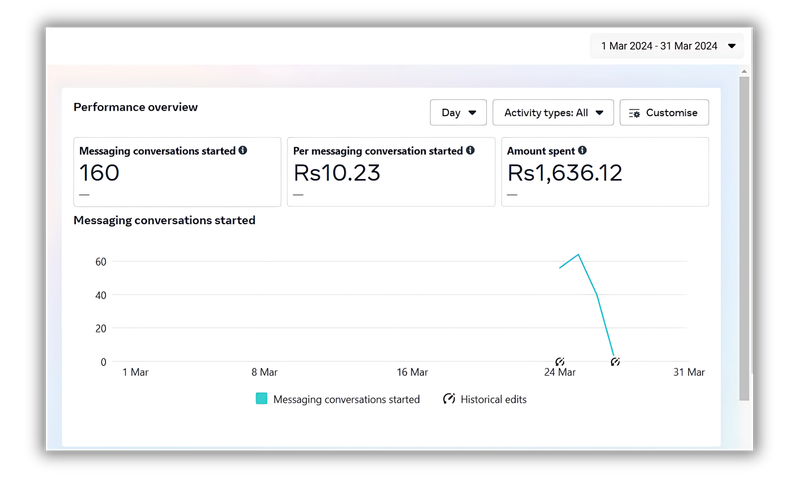Select the Amount spent Rs1,636.12 card
The height and width of the screenshot is (478, 799).
click(604, 172)
